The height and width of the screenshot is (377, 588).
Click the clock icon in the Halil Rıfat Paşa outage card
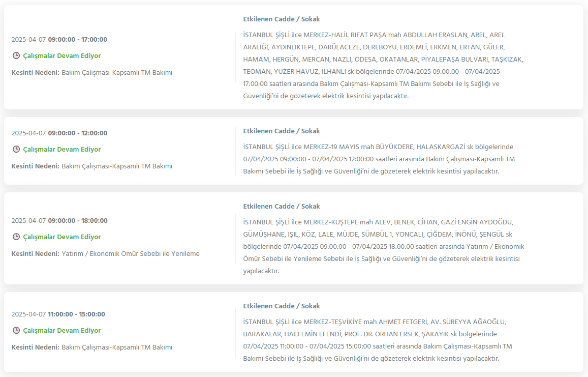(16, 55)
